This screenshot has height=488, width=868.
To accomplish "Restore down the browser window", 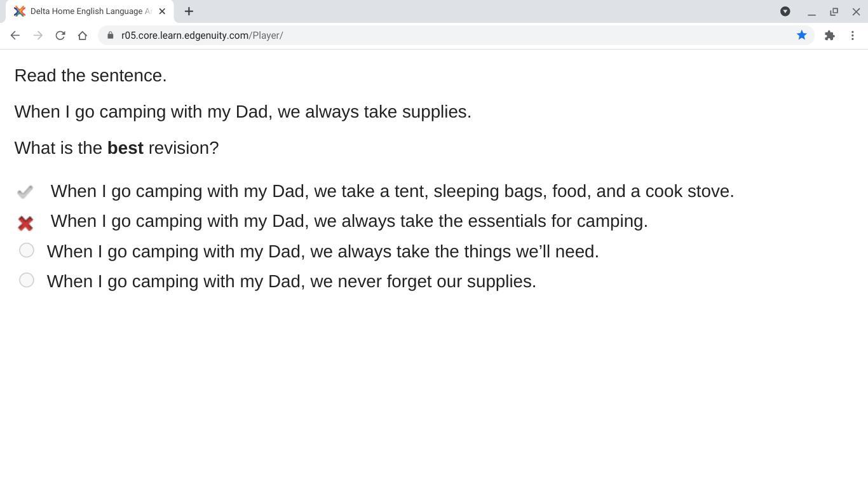I will 834,11.
